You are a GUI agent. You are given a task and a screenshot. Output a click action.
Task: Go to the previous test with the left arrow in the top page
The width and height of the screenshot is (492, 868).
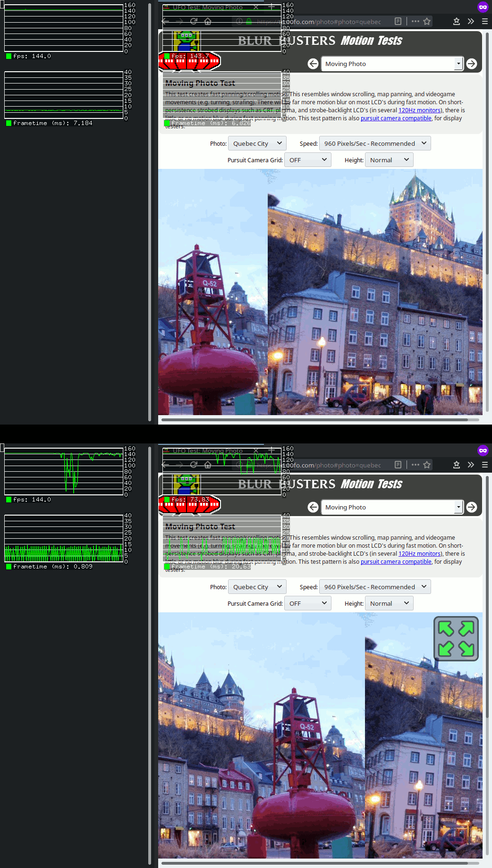313,64
